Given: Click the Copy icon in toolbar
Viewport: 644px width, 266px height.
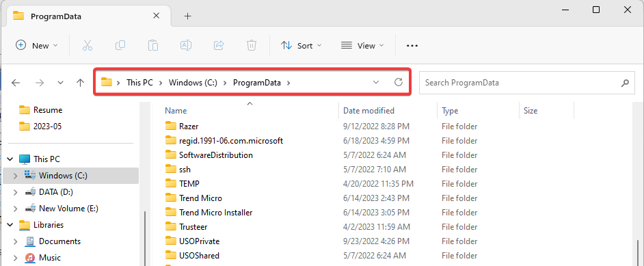Looking at the screenshot, I should point(120,45).
